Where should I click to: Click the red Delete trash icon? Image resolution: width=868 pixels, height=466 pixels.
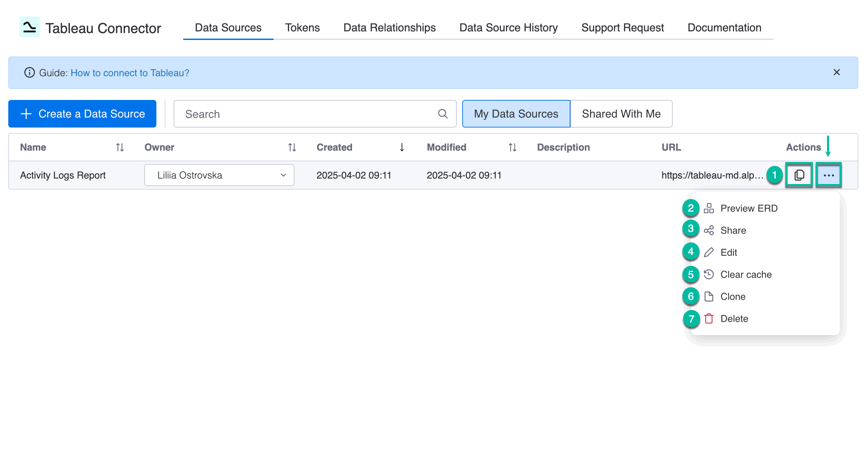[x=709, y=318]
